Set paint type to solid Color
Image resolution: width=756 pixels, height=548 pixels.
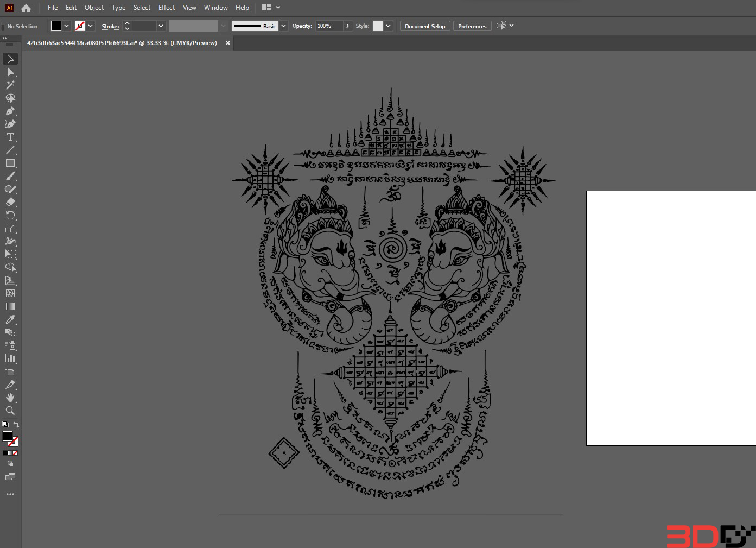point(5,453)
